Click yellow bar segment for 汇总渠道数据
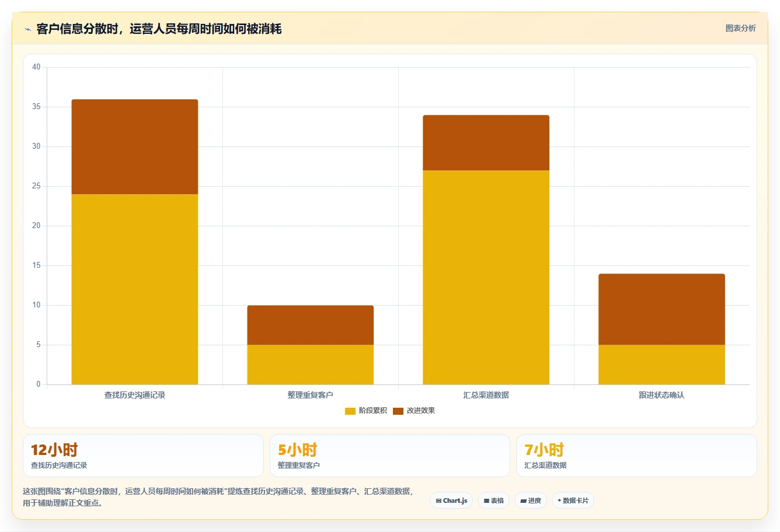This screenshot has height=532, width=780. tap(486, 277)
